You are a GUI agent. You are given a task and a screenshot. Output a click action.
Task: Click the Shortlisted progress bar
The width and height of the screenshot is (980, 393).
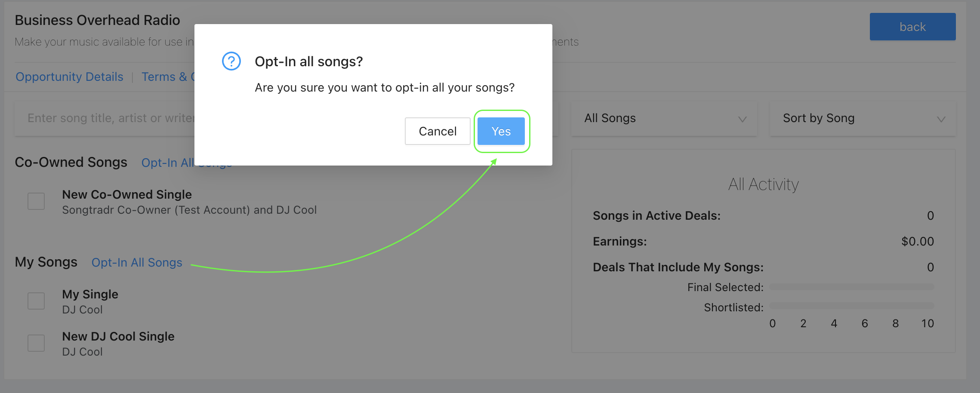point(851,306)
